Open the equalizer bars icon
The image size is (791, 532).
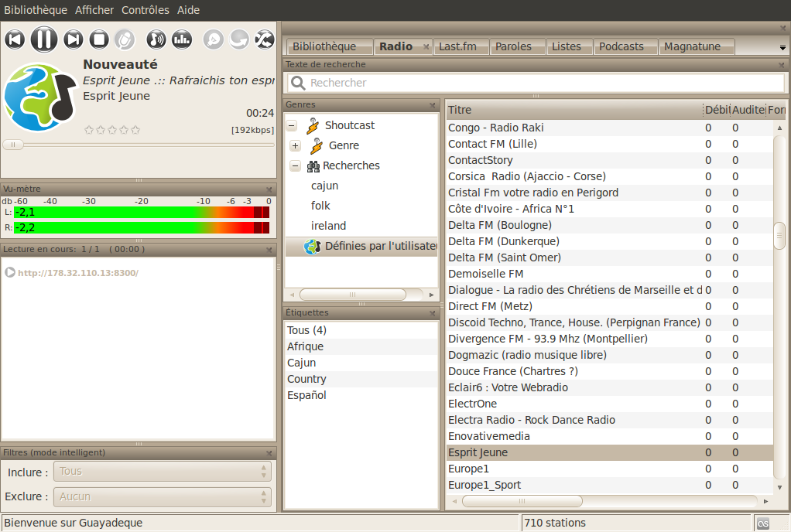(182, 39)
